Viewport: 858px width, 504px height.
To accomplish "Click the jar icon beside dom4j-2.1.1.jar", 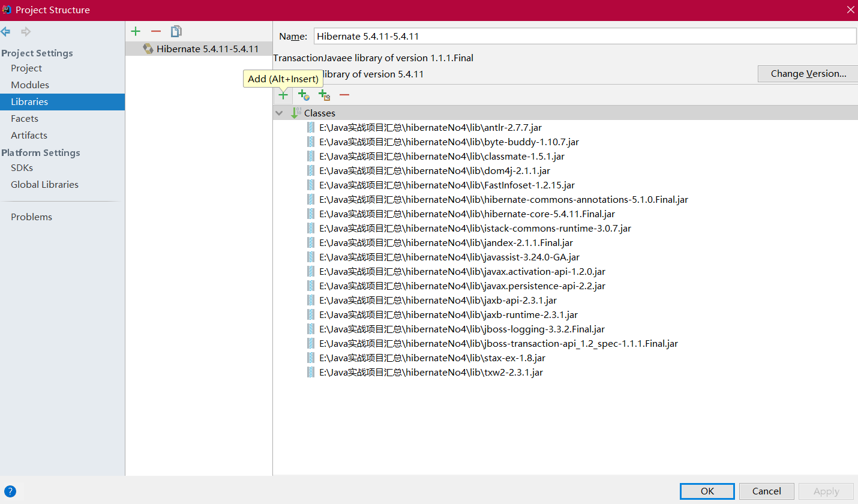I will pyautogui.click(x=311, y=170).
